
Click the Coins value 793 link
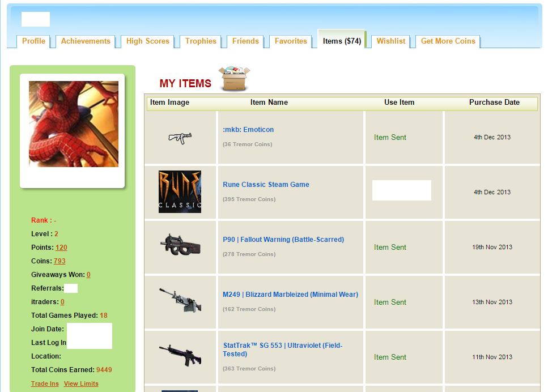[60, 261]
